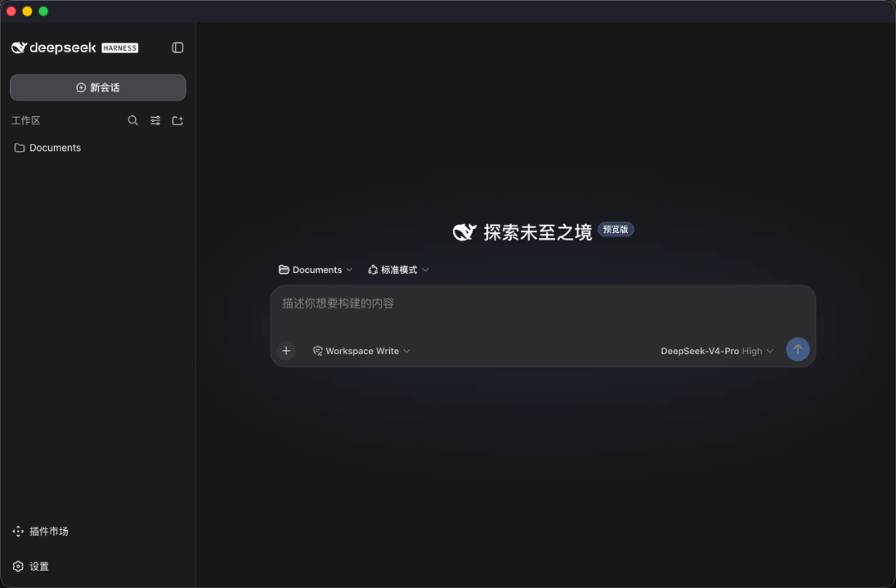Open the DeepSeek-V4-Pro model selector
The width and height of the screenshot is (896, 588).
coord(717,351)
